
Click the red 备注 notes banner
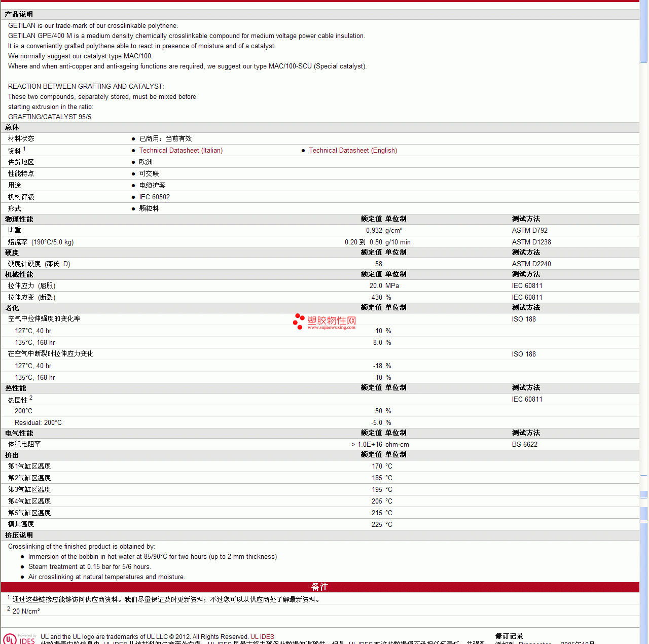pyautogui.click(x=320, y=587)
